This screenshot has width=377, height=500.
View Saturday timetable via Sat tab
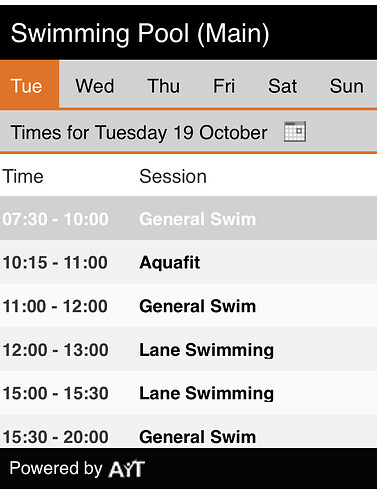coord(282,86)
